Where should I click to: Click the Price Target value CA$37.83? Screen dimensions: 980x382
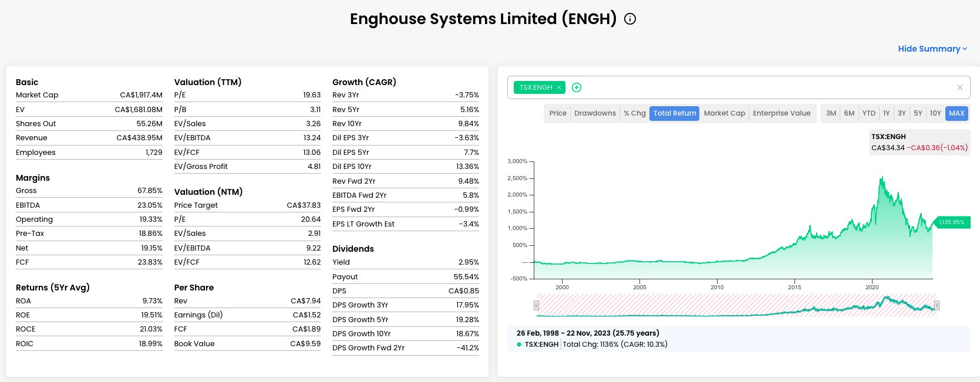pos(304,205)
